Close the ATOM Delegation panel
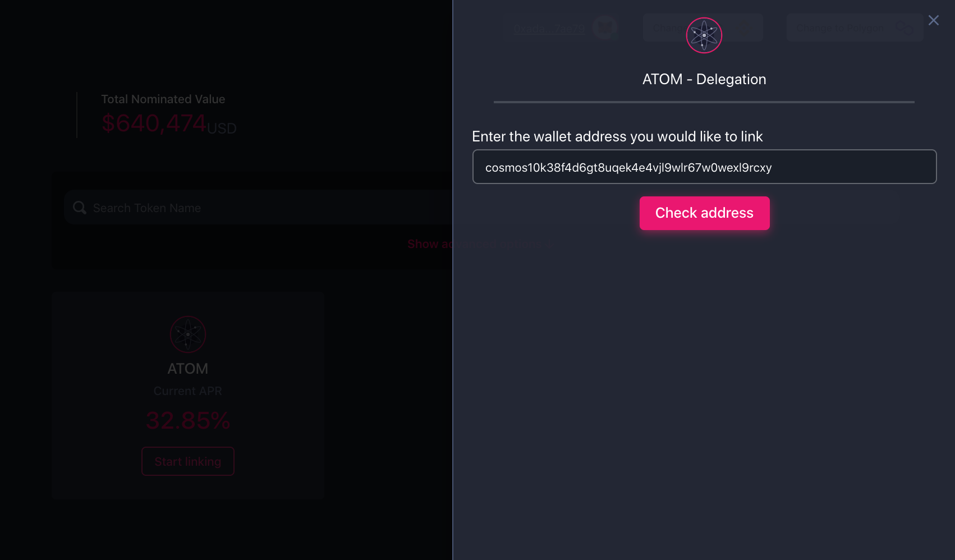955x560 pixels. [x=934, y=20]
